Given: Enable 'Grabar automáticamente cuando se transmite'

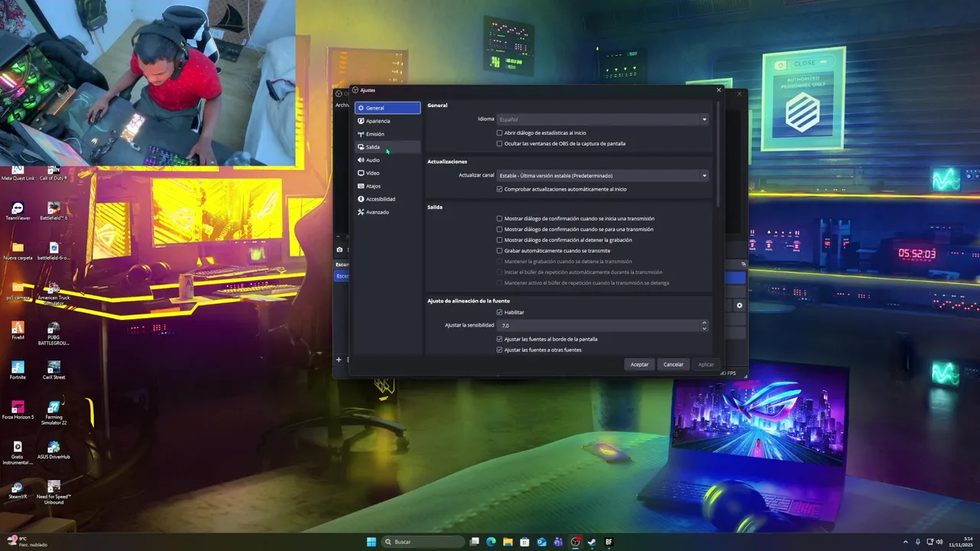Looking at the screenshot, I should (x=500, y=251).
